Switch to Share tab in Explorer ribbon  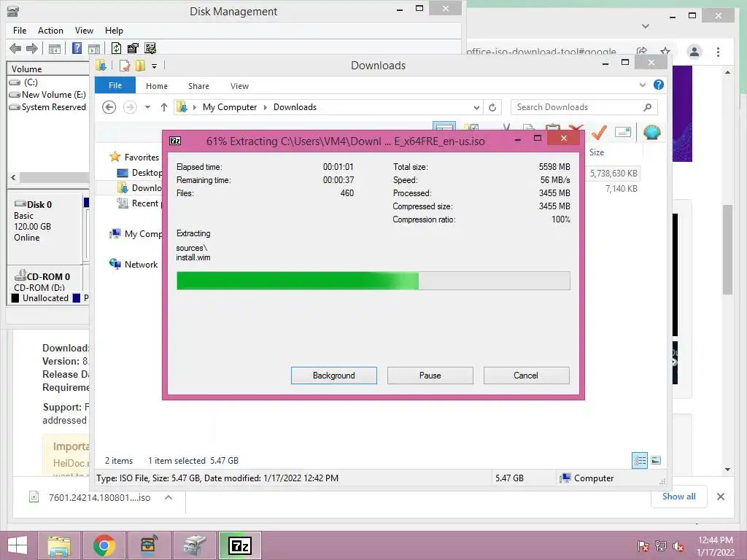coord(198,86)
